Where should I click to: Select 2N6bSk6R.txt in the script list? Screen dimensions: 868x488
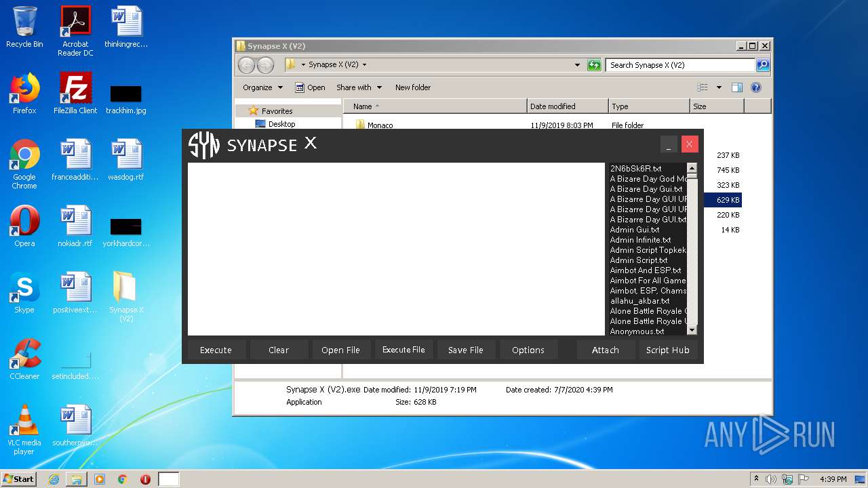point(635,169)
